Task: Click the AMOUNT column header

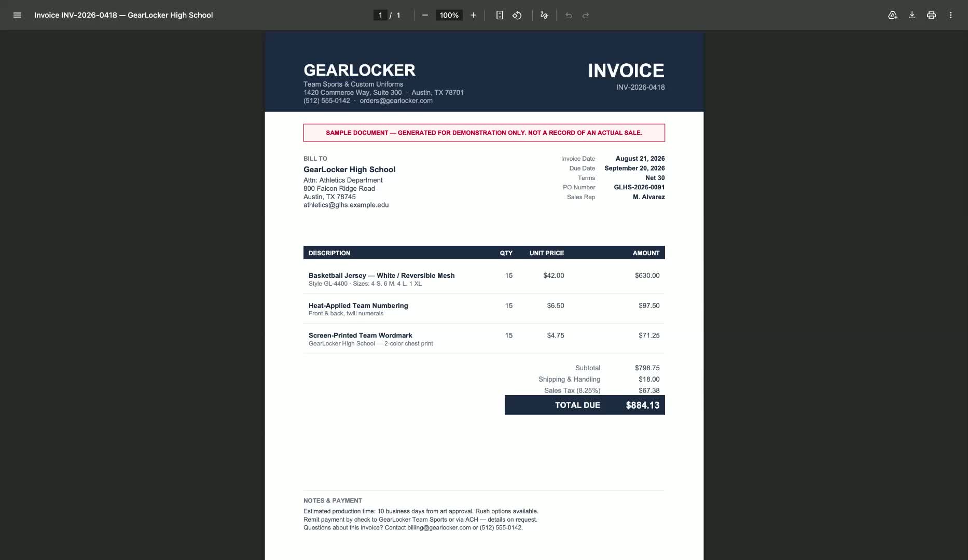Action: (646, 253)
